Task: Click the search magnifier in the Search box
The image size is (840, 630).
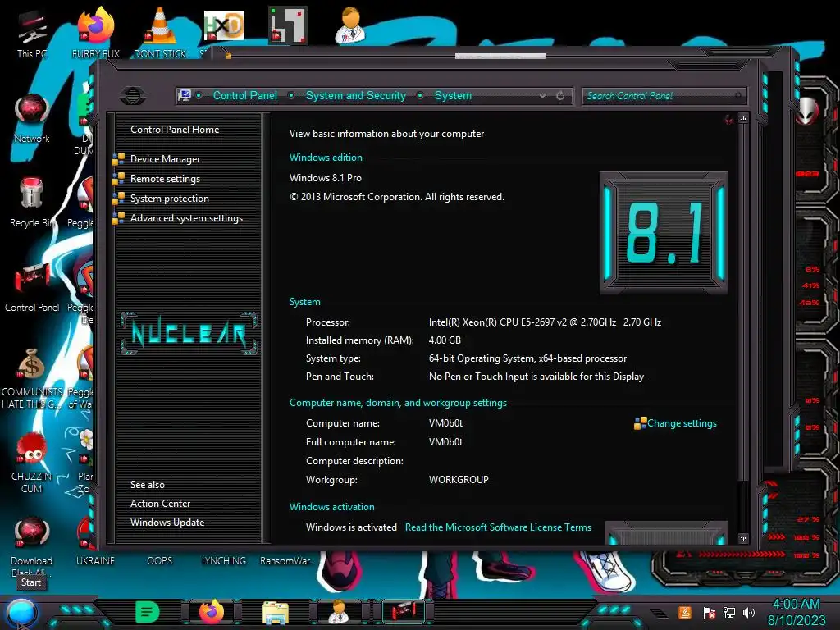Action: pyautogui.click(x=737, y=95)
